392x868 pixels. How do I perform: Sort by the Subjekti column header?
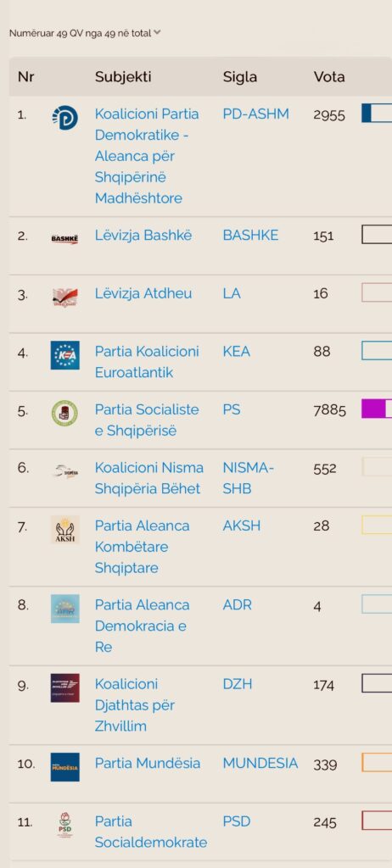[x=123, y=77]
